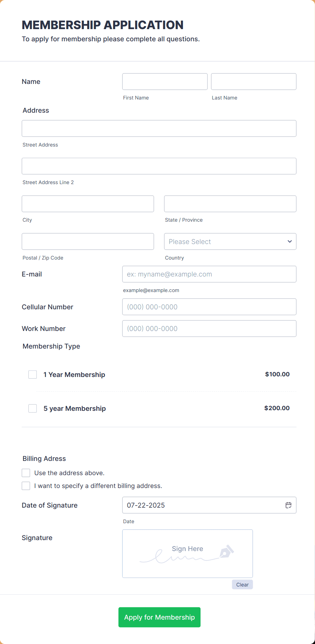Check the 1 Year Membership option
The height and width of the screenshot is (644, 315).
pos(32,374)
